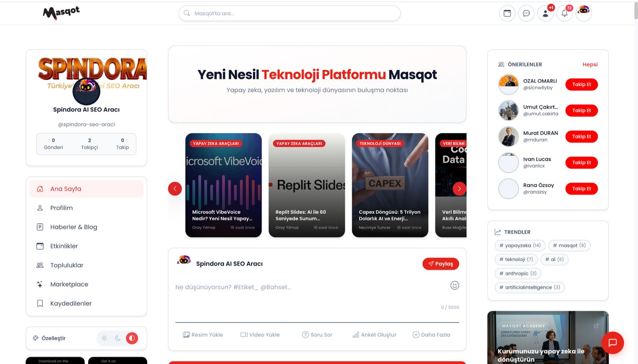This screenshot has width=638, height=364.
Task: Open the notifications bell icon
Action: [x=565, y=13]
